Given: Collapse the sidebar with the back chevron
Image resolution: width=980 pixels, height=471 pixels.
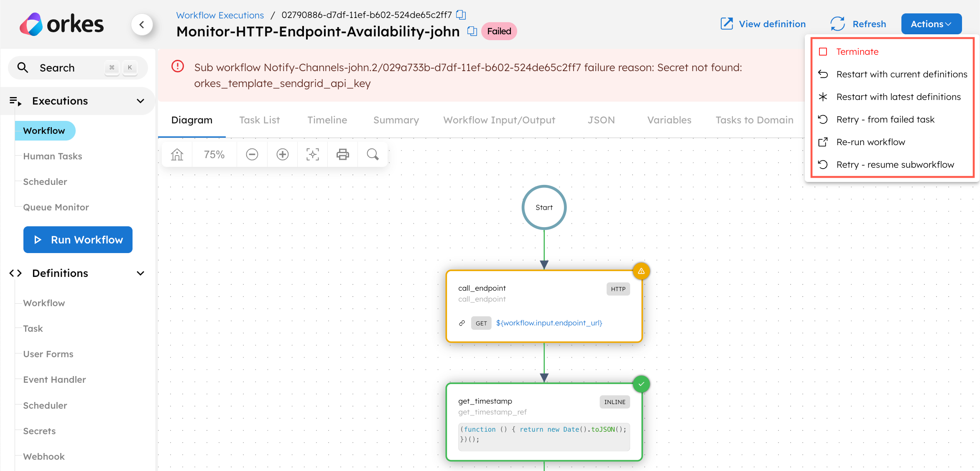Looking at the screenshot, I should [x=142, y=25].
